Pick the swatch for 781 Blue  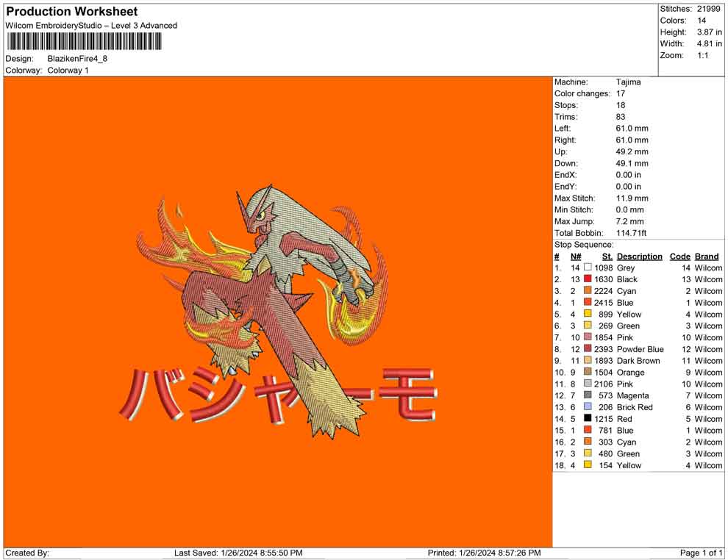coord(588,430)
